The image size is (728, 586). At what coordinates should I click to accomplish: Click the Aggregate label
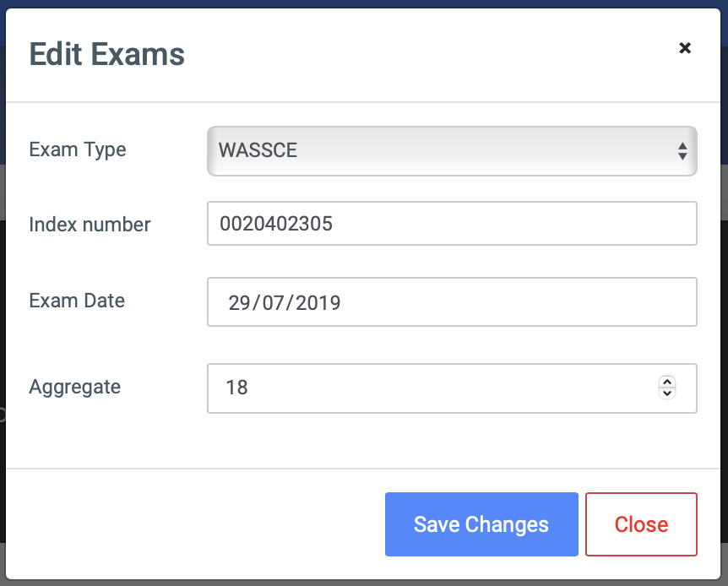coord(75,388)
